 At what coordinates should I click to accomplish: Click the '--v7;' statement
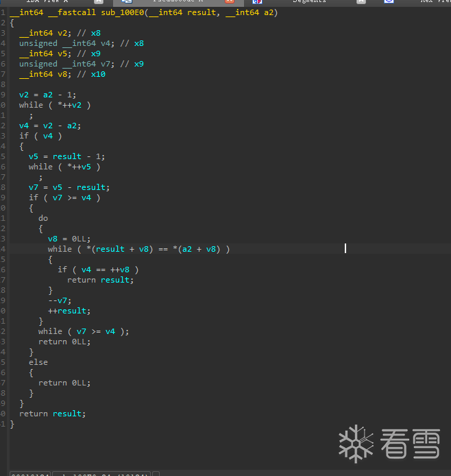click(60, 300)
